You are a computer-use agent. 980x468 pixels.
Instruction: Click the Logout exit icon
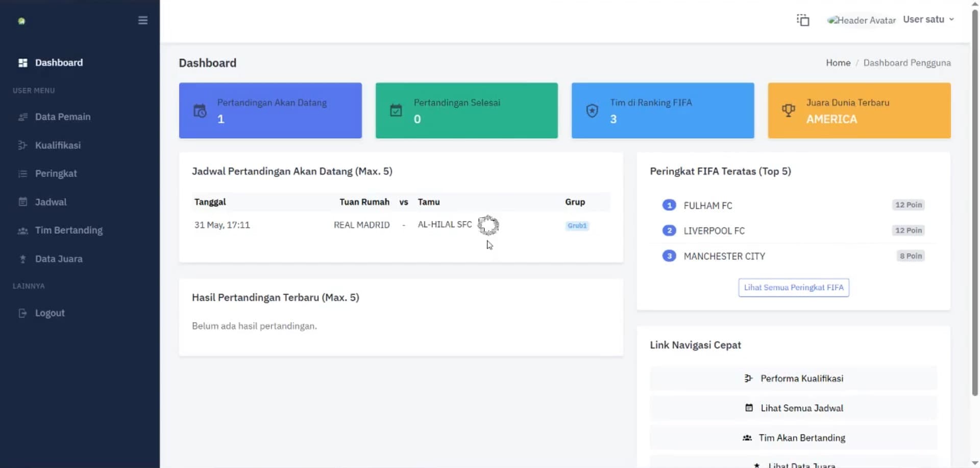tap(22, 313)
